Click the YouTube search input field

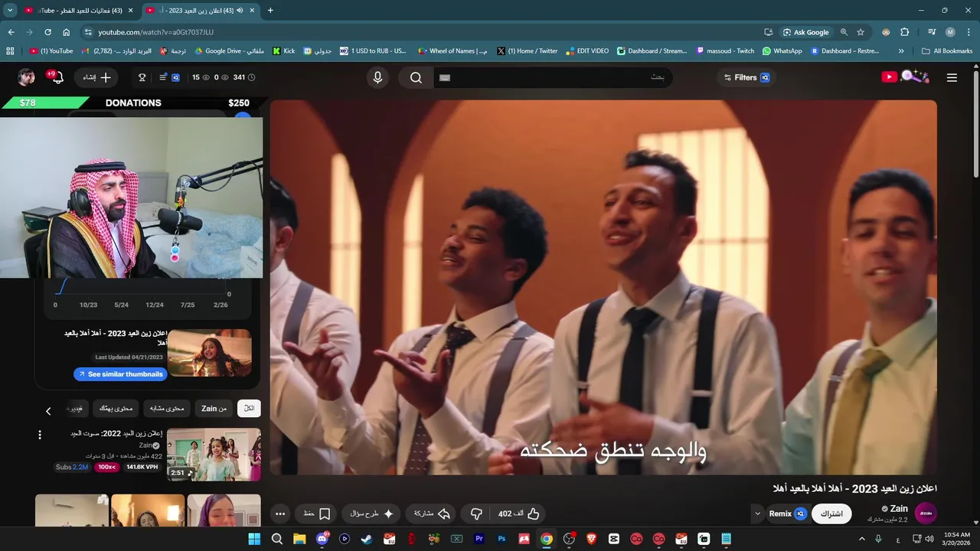click(x=553, y=77)
